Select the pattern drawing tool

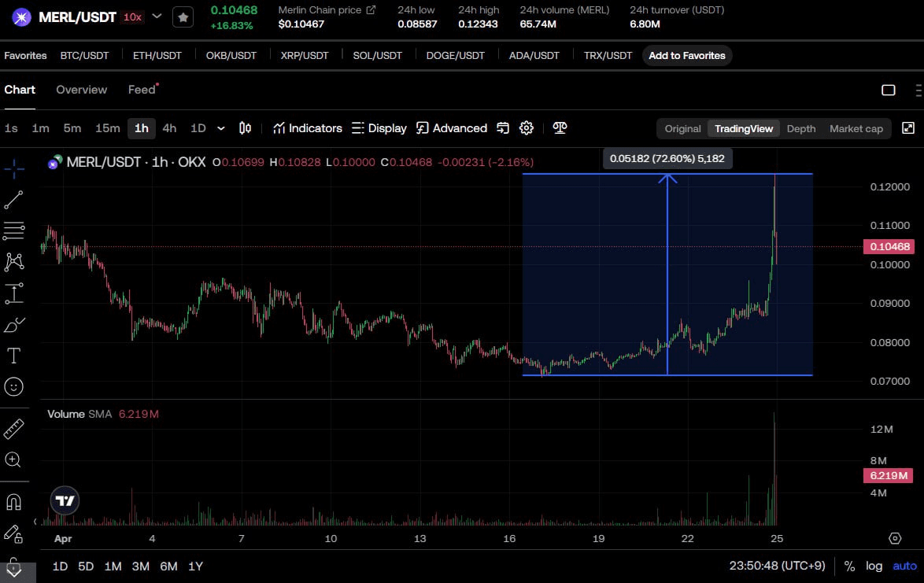point(14,262)
